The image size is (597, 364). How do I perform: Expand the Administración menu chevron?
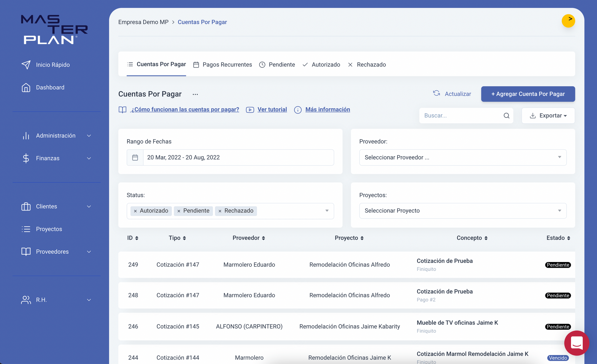[x=89, y=136]
